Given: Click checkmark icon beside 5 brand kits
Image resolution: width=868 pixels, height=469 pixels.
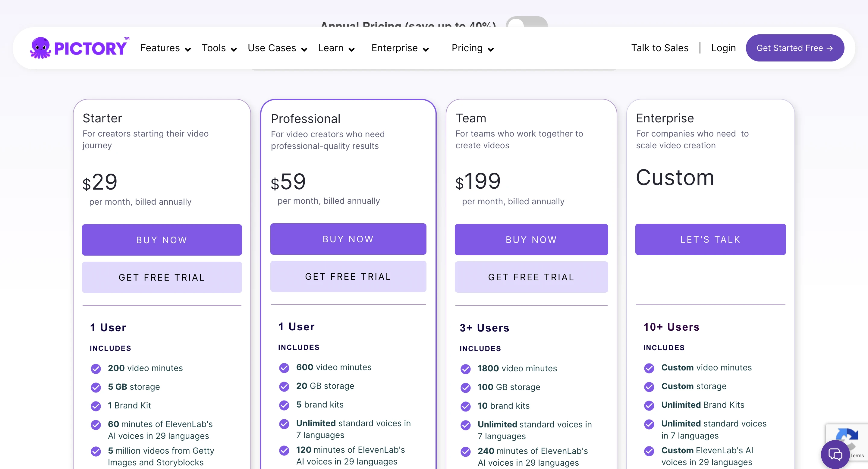Looking at the screenshot, I should tap(284, 405).
